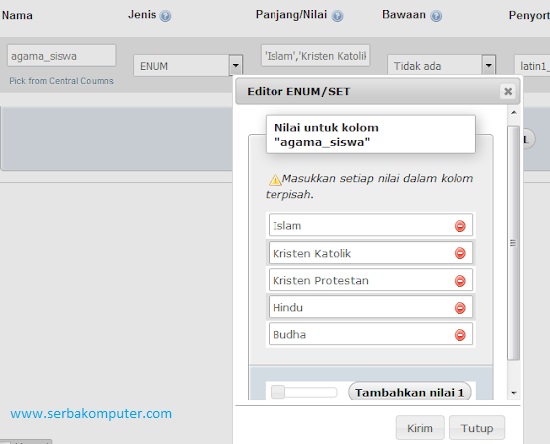The height and width of the screenshot is (444, 550).
Task: Adjust the add-values count slider
Action: (304, 392)
